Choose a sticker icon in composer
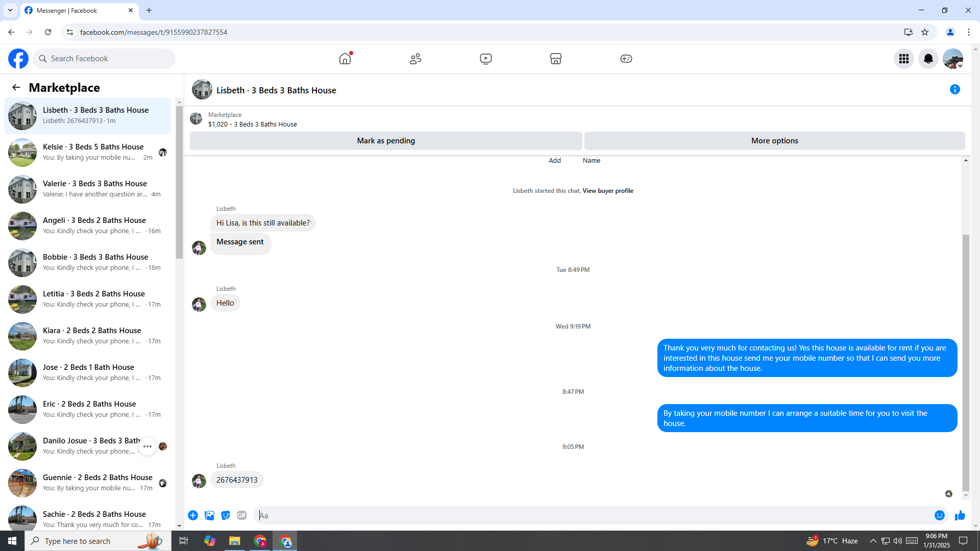This screenshot has height=551, width=980. click(x=226, y=515)
